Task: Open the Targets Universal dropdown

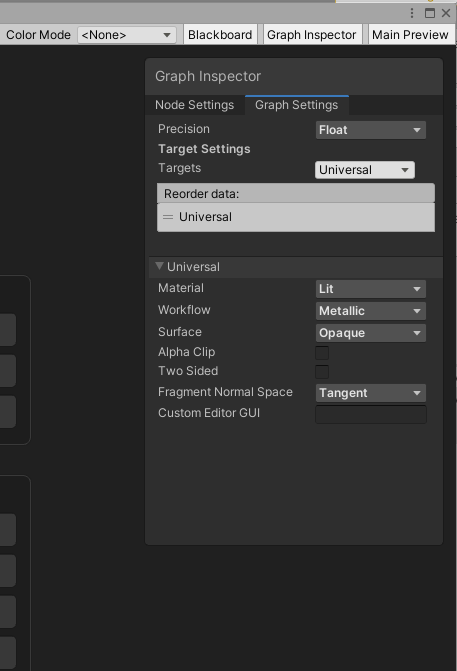Action: (365, 170)
